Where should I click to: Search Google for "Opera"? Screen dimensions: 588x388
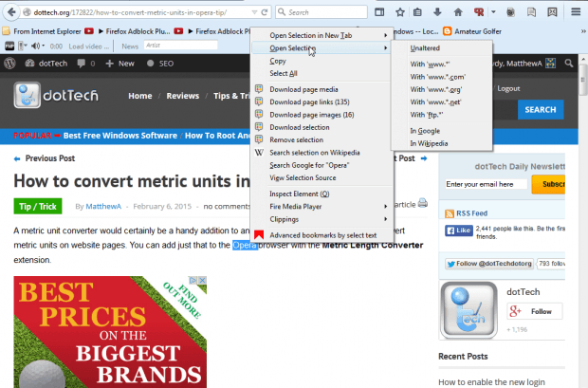pyautogui.click(x=322, y=165)
